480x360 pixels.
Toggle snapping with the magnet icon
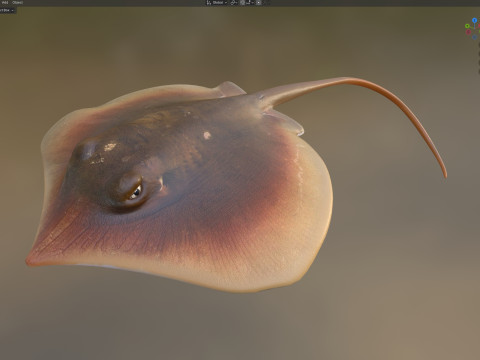(242, 3)
